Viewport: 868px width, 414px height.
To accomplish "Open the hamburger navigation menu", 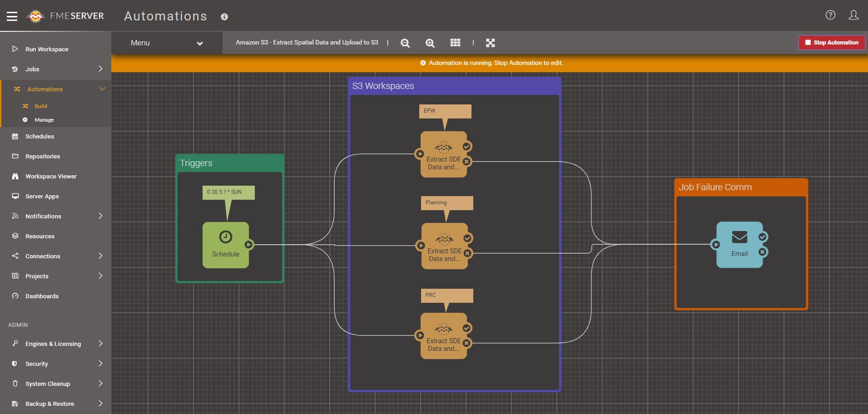I will click(12, 16).
